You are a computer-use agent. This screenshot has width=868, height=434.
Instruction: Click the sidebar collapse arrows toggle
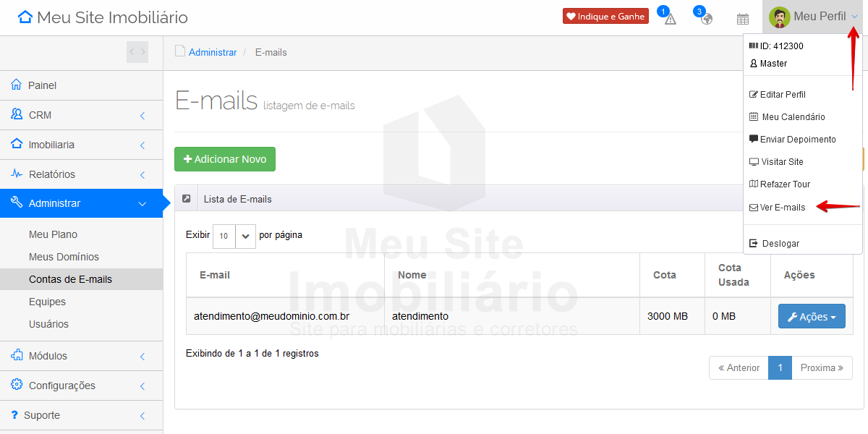137,52
